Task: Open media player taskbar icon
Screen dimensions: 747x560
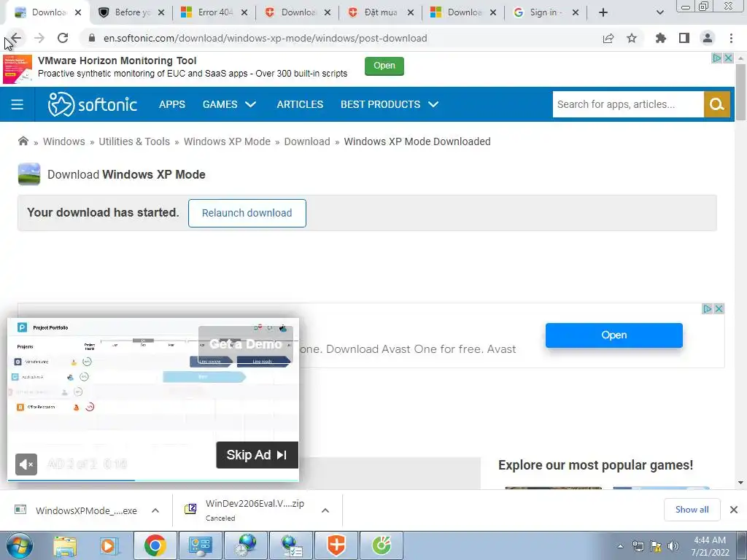Action: point(109,545)
